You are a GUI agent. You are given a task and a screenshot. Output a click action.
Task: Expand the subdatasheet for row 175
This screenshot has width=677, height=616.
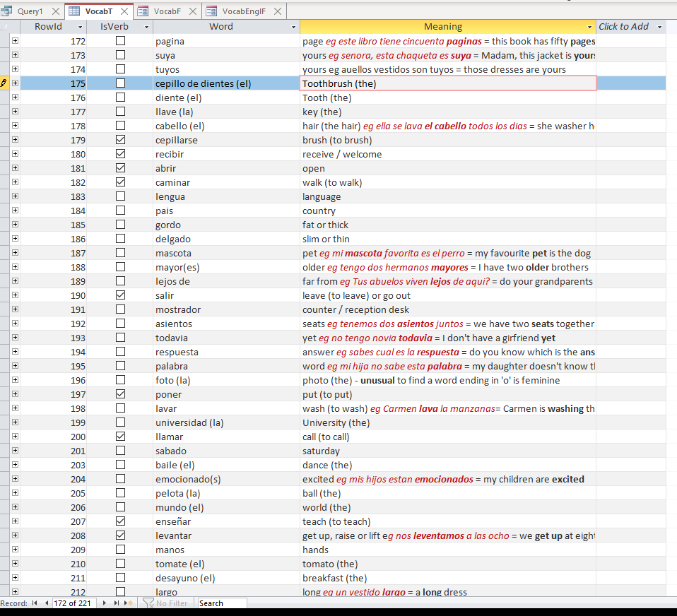tap(15, 83)
